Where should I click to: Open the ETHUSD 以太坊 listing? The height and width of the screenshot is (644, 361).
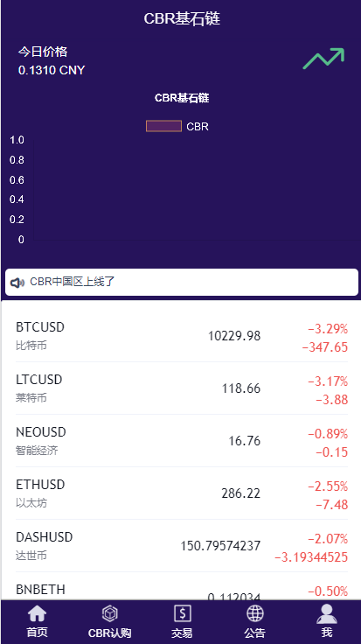pyautogui.click(x=182, y=493)
